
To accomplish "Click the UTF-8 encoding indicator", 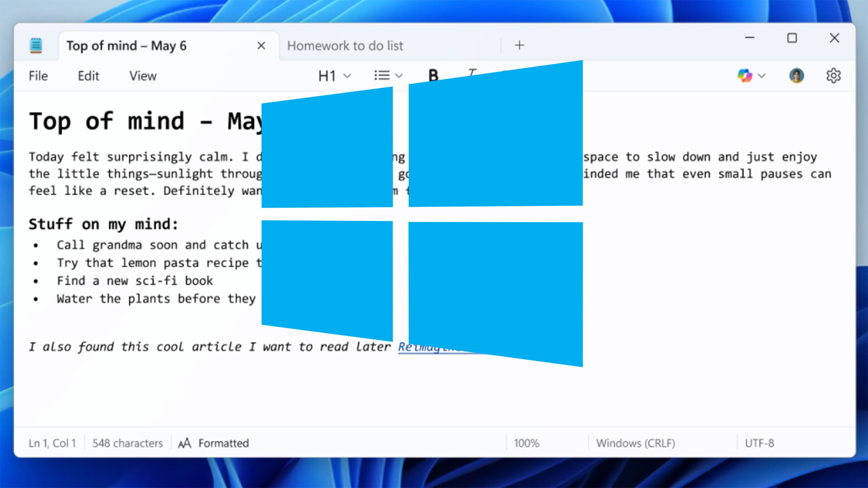I will tap(759, 443).
